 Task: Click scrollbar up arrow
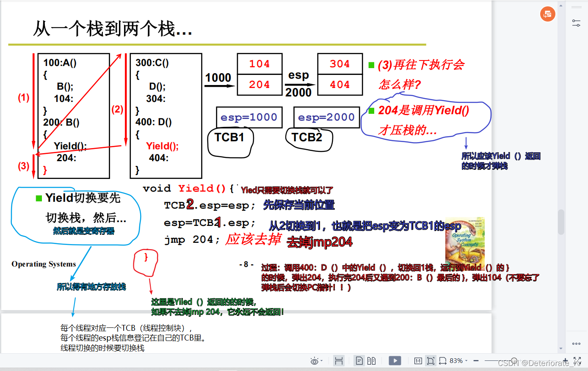click(x=561, y=6)
